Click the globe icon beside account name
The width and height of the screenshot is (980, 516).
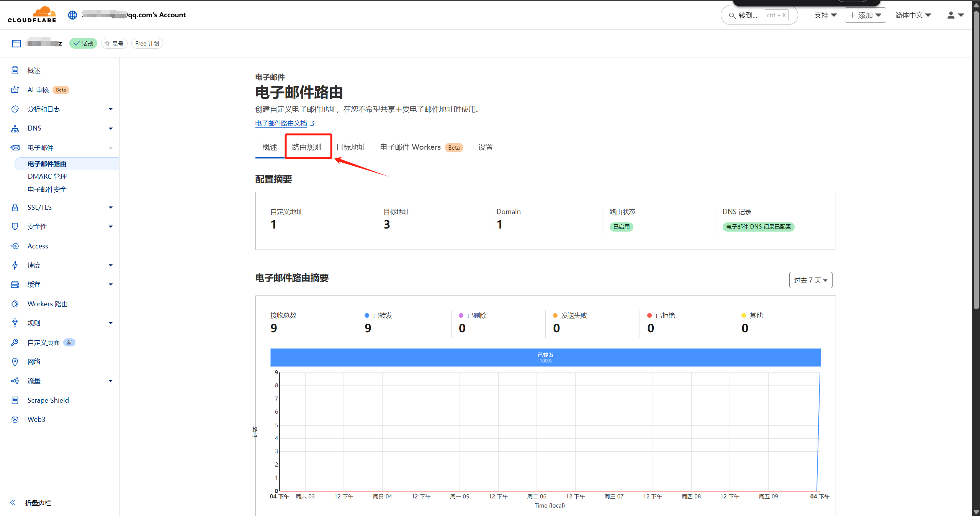(x=72, y=15)
